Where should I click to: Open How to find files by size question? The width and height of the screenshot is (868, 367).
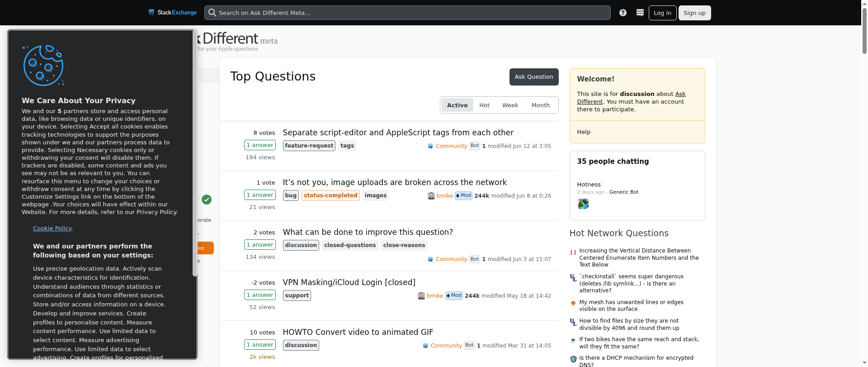pyautogui.click(x=629, y=324)
